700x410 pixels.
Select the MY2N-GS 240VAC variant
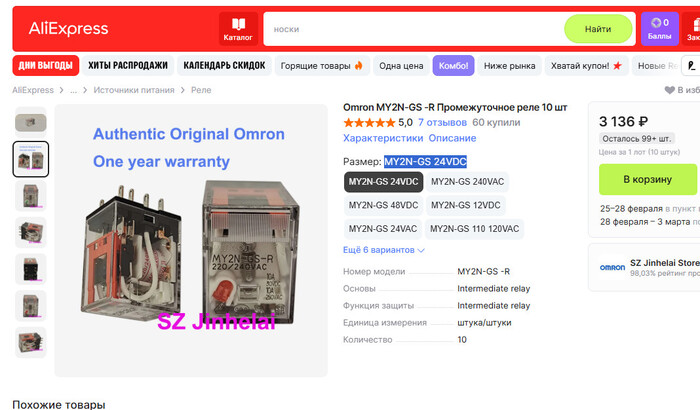click(467, 182)
